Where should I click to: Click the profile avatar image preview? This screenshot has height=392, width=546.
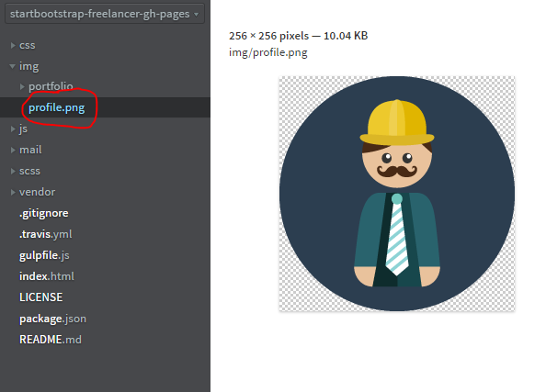click(397, 194)
